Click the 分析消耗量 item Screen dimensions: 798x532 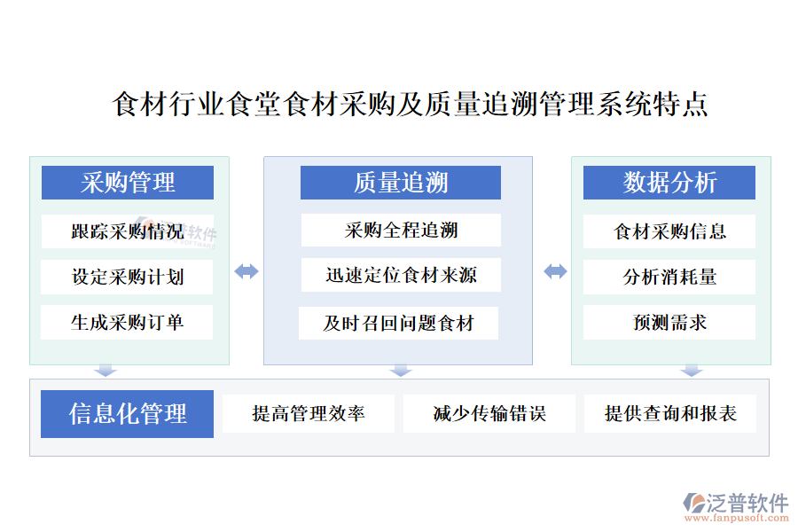point(669,277)
